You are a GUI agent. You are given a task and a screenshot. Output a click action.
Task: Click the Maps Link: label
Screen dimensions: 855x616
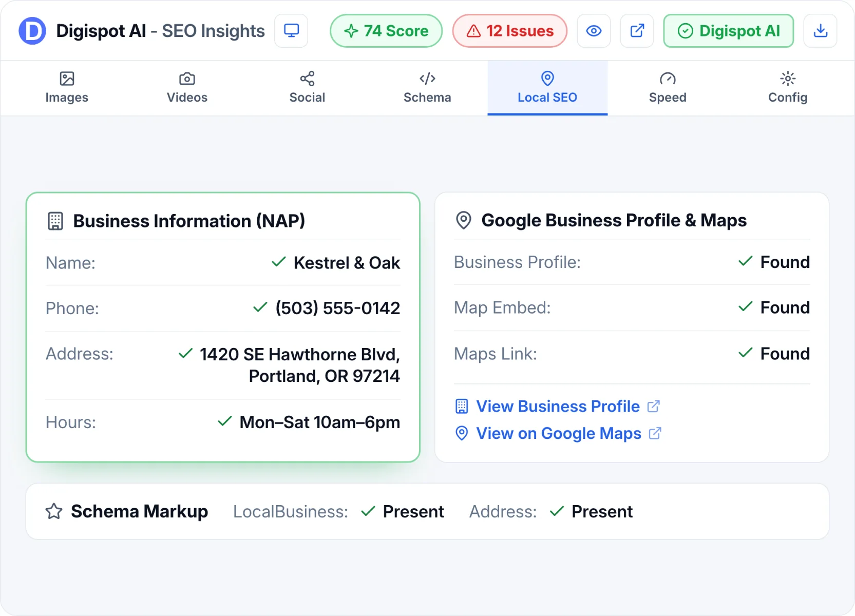click(x=495, y=354)
